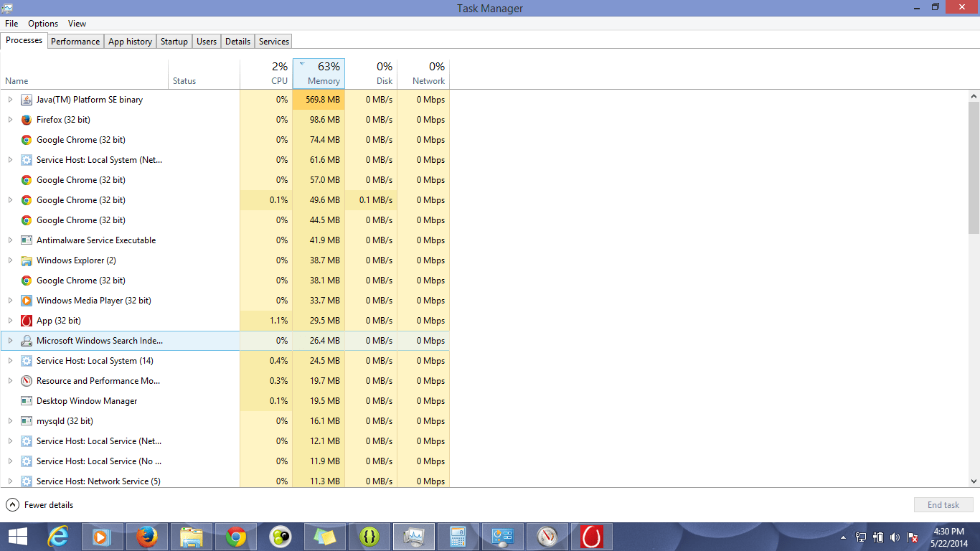Open the Windows Start button
The width and height of the screenshot is (980, 551).
[18, 537]
